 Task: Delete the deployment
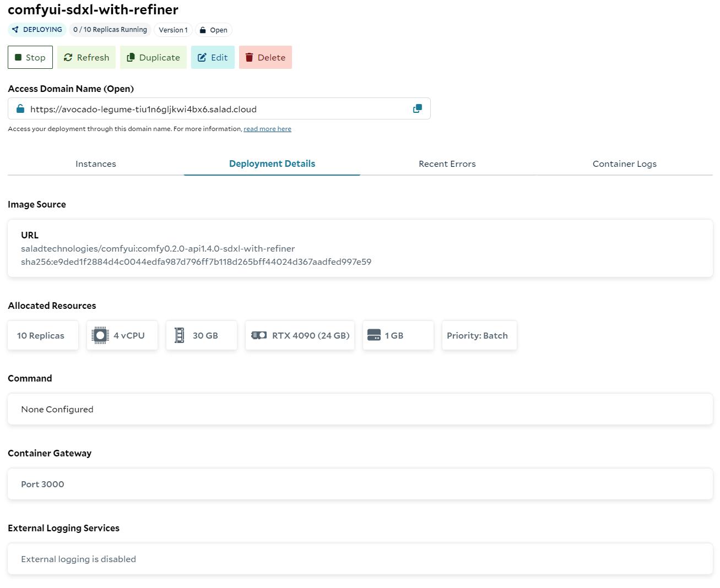(266, 57)
